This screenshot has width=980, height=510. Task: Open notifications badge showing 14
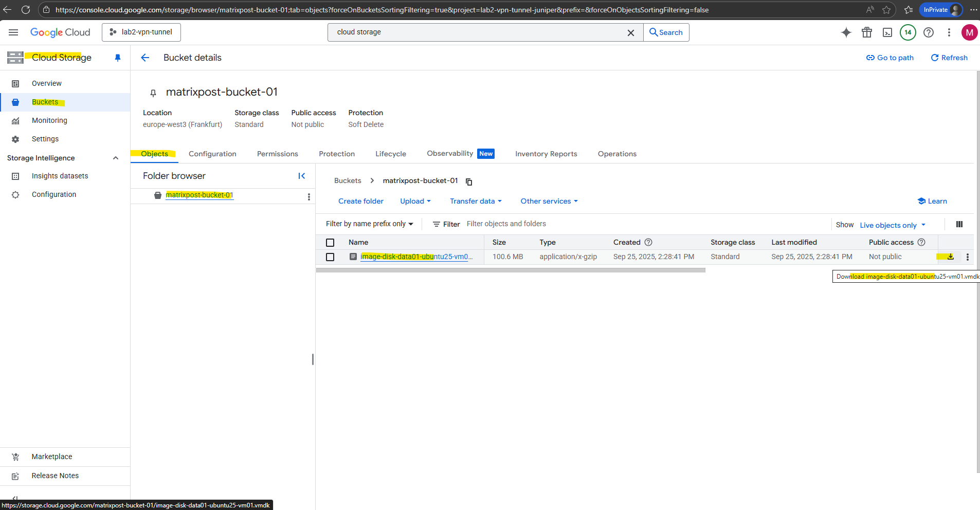(x=908, y=32)
